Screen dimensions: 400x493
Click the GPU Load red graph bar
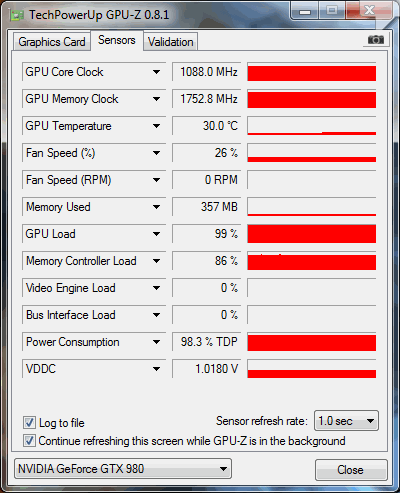tap(312, 234)
